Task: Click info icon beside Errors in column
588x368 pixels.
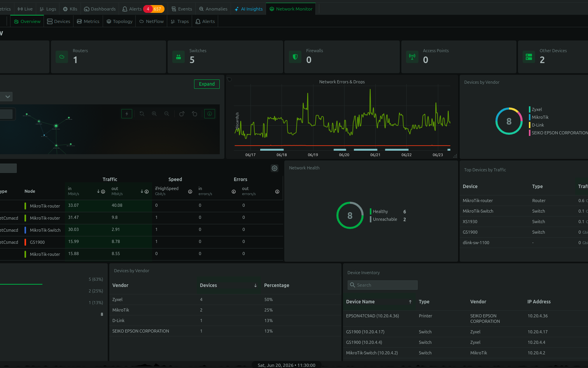Action: pyautogui.click(x=234, y=192)
